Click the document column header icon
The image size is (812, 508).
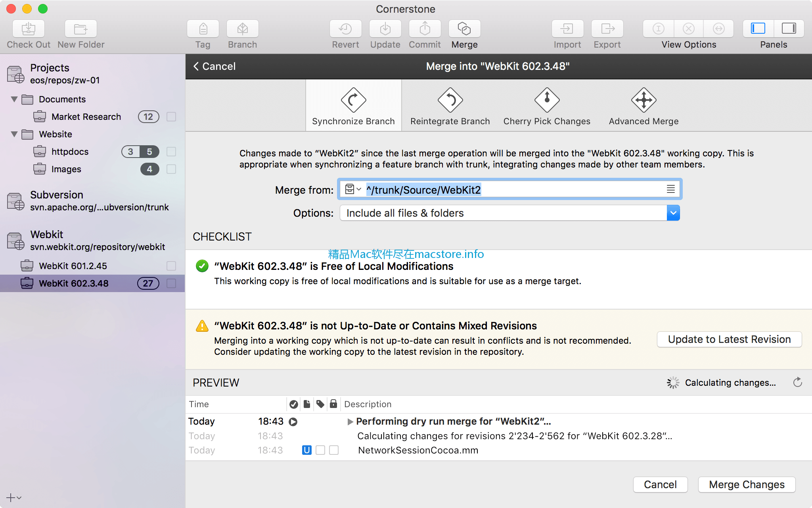click(306, 404)
